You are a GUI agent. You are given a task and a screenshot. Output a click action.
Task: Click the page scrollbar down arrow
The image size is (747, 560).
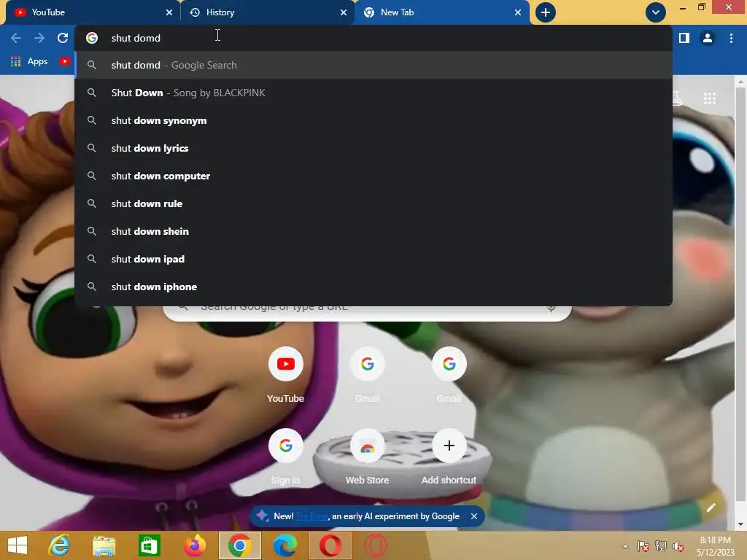[x=741, y=524]
